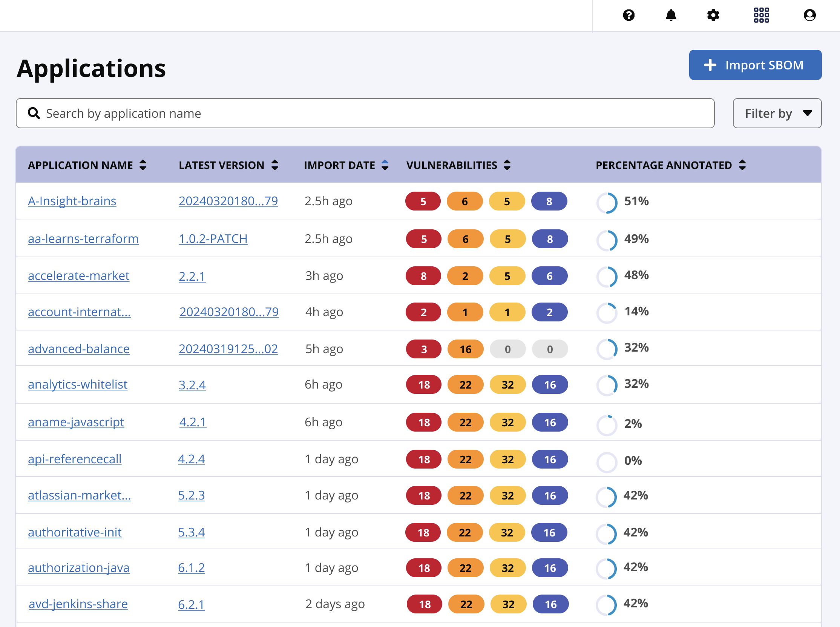
Task: Open version 4.2.1 link
Action: pos(193,422)
